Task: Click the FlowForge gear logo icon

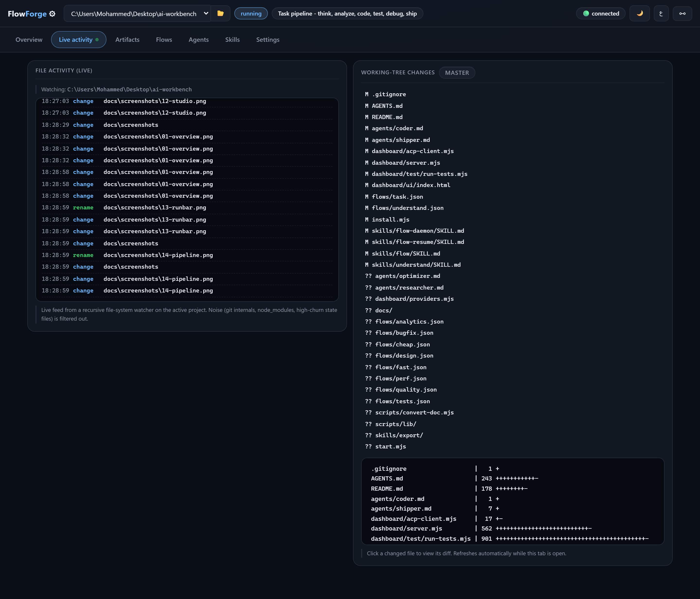Action: click(52, 14)
